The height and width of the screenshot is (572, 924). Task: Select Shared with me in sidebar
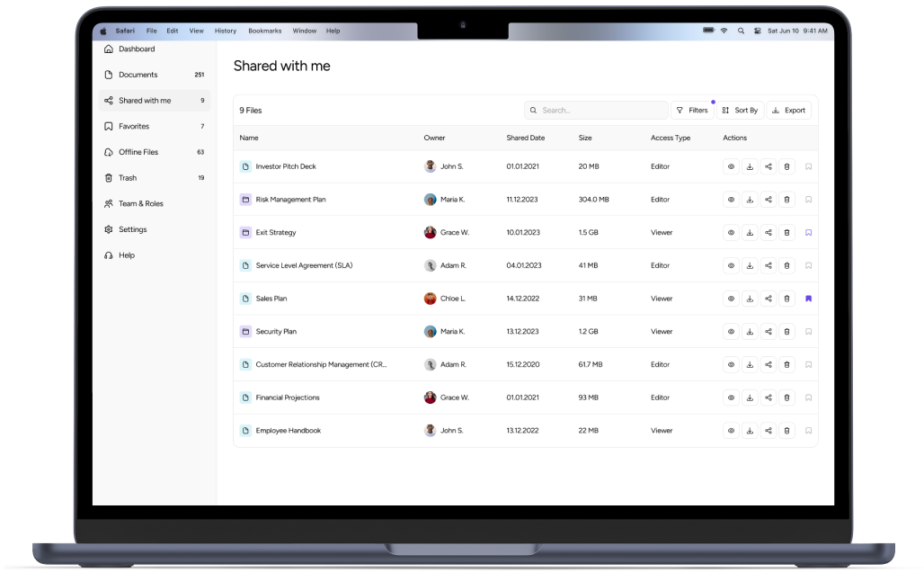pos(155,101)
